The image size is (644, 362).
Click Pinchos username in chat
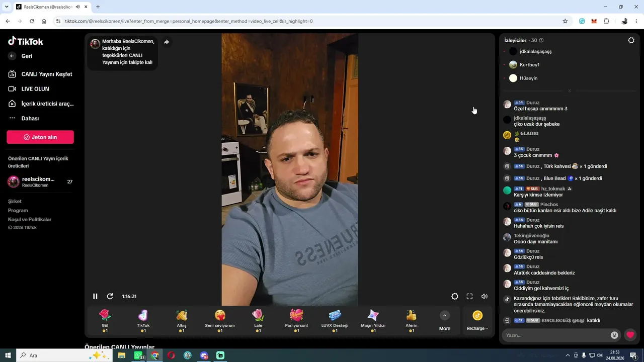[549, 204]
